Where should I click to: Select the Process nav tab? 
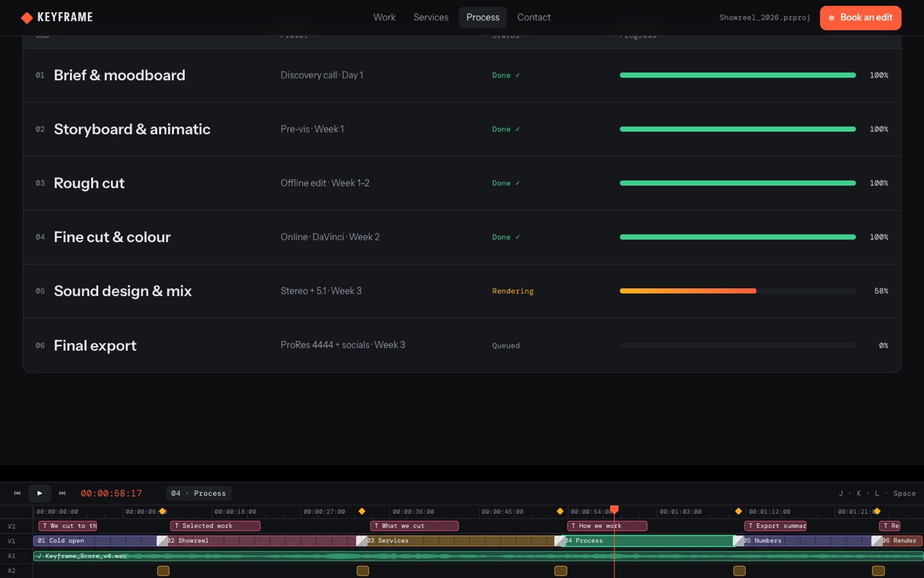[483, 17]
